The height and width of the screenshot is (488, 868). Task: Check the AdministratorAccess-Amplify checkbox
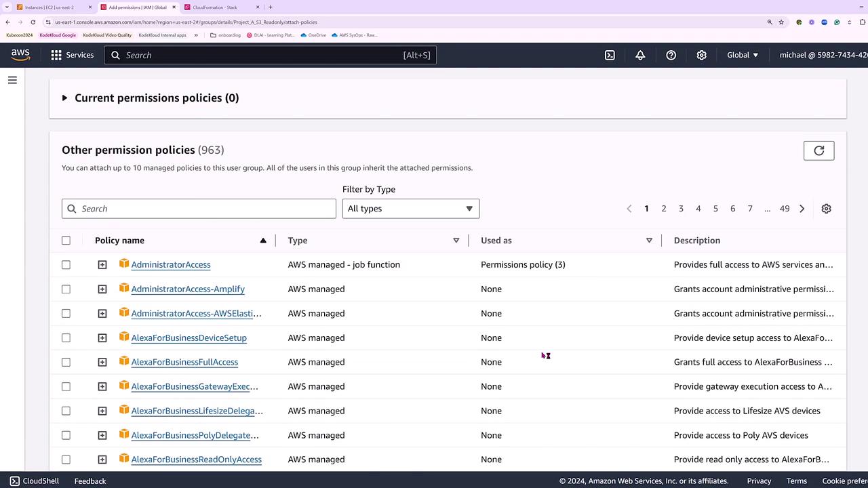click(x=66, y=289)
